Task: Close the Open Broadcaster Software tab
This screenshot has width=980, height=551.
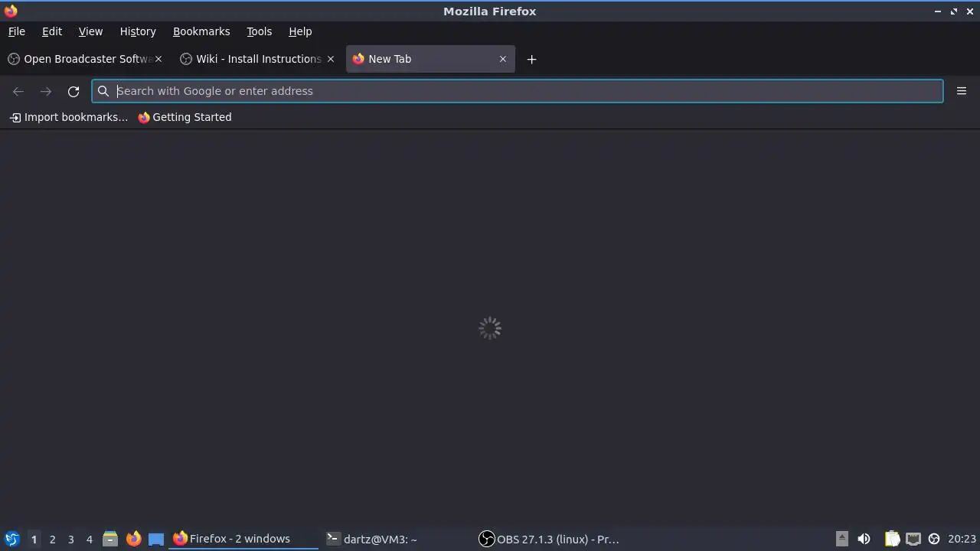Action: point(158,59)
